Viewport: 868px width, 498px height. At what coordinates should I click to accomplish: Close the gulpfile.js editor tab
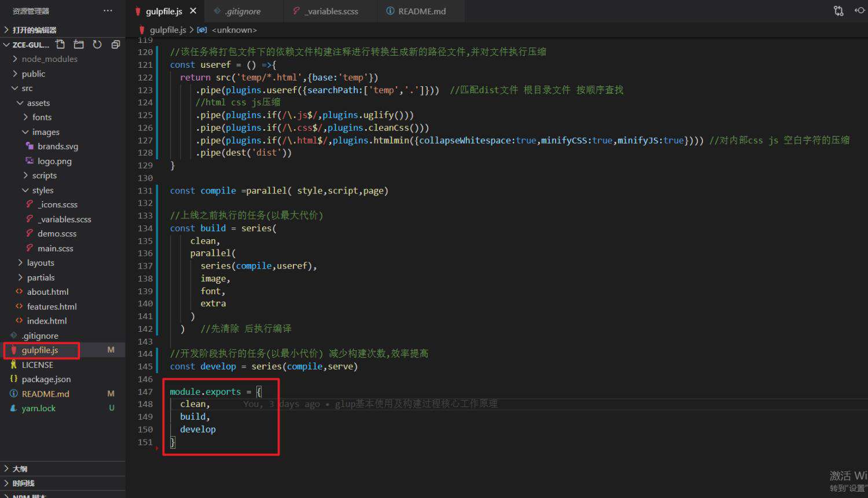click(x=193, y=11)
